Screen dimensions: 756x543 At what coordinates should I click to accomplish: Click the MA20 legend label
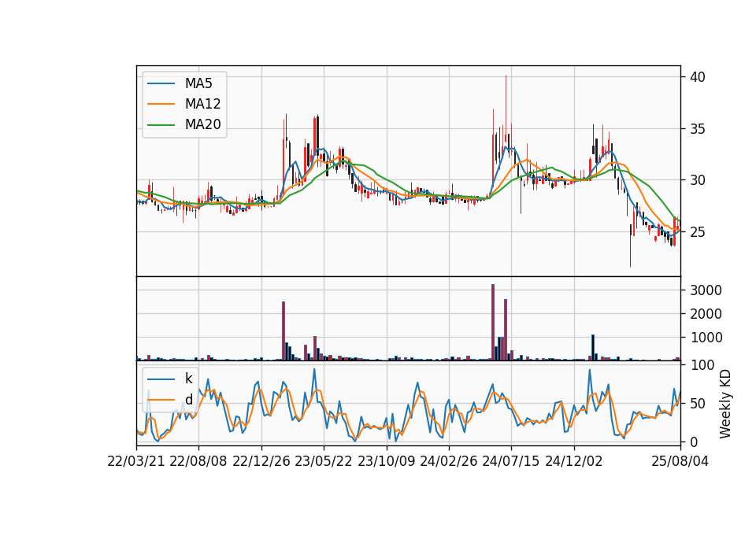[202, 124]
